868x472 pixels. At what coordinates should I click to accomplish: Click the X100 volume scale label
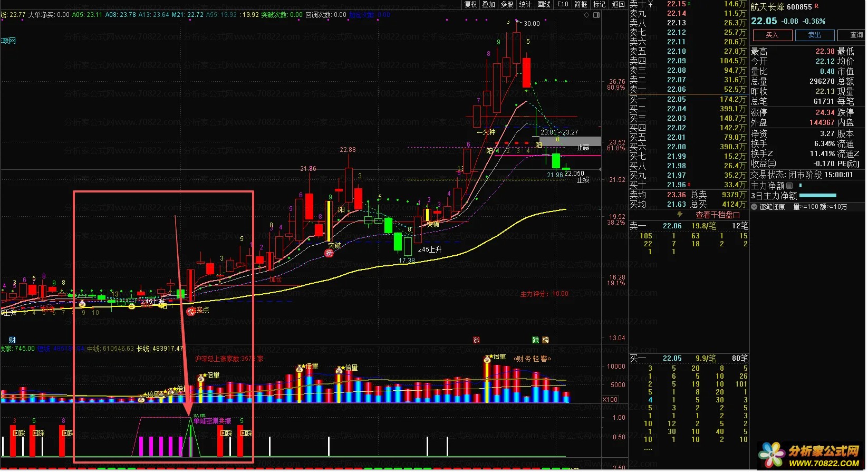click(x=610, y=400)
